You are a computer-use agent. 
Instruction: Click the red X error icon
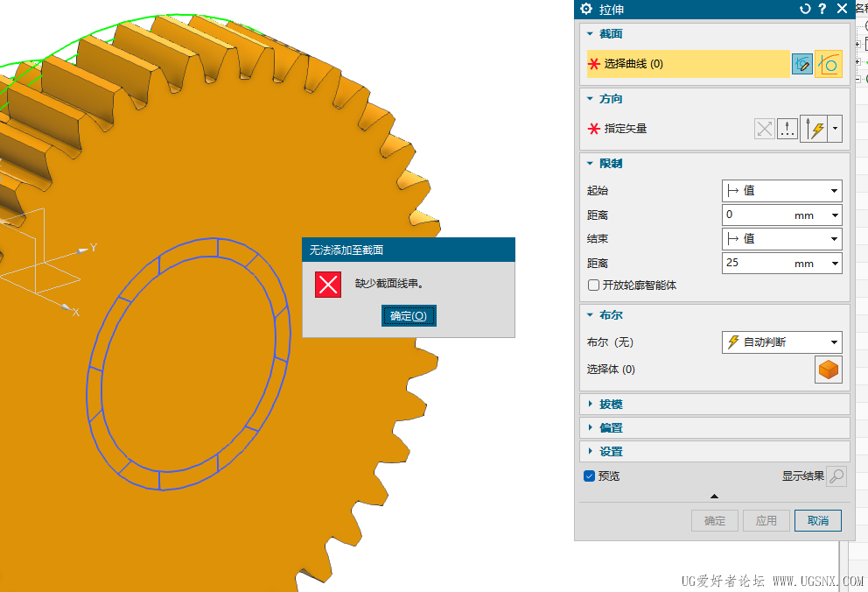point(328,285)
